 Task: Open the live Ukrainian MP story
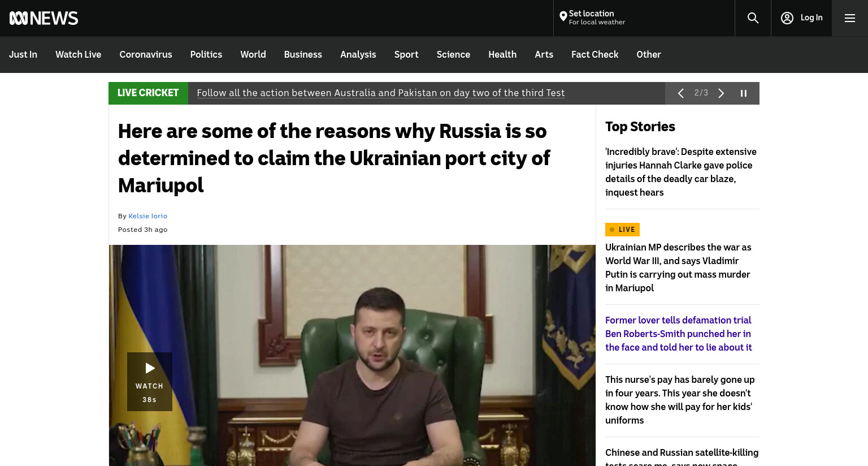pyautogui.click(x=678, y=267)
